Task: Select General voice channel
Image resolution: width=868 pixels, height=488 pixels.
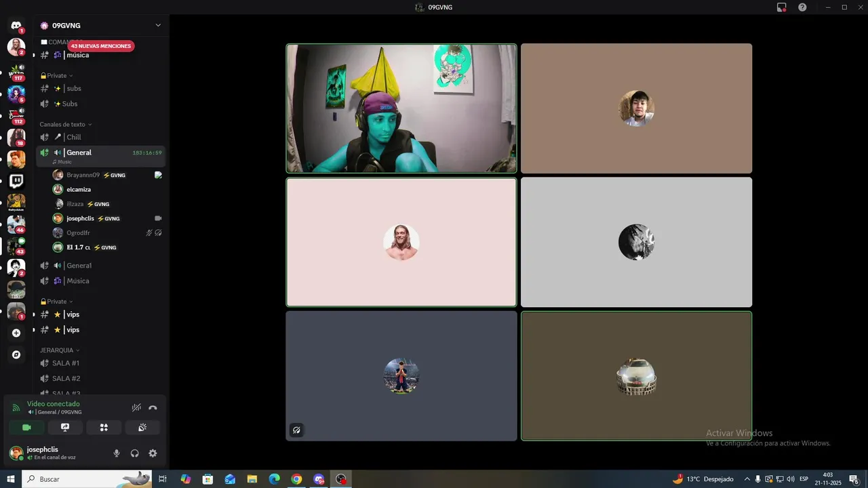Action: click(x=100, y=155)
